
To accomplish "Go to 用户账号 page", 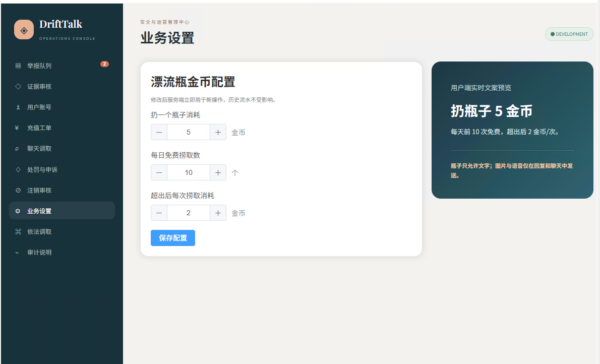I will [x=62, y=107].
